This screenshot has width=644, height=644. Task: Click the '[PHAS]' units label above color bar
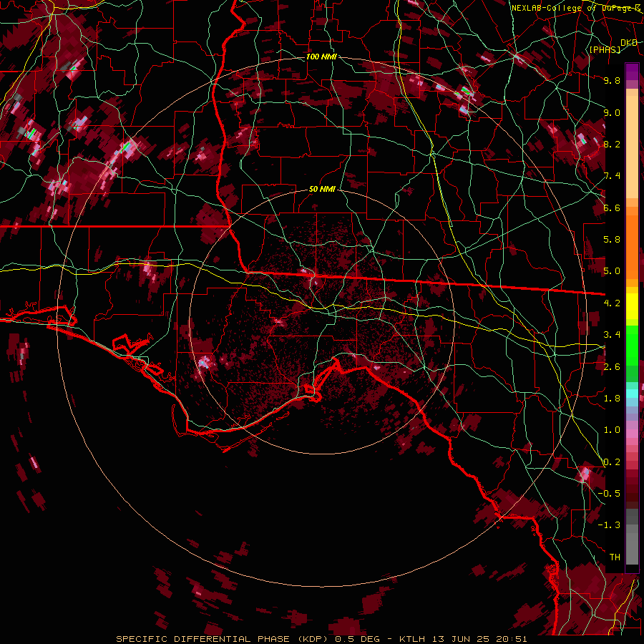[605, 49]
